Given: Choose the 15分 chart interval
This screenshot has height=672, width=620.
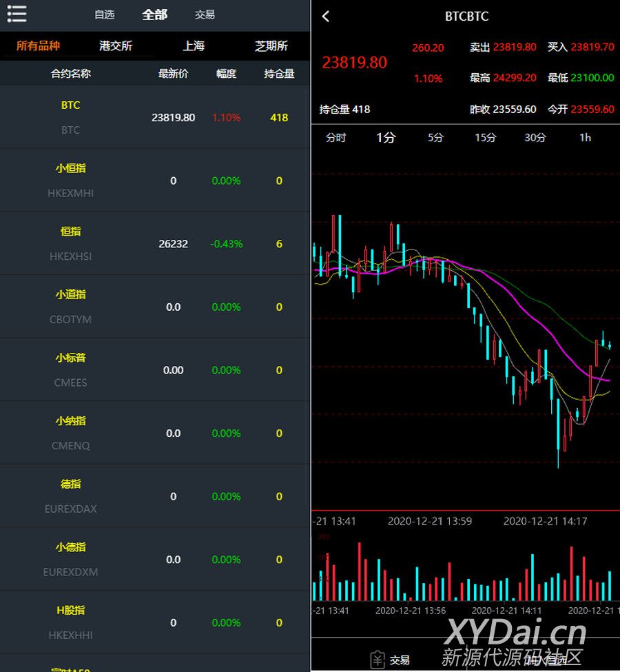Looking at the screenshot, I should [485, 138].
